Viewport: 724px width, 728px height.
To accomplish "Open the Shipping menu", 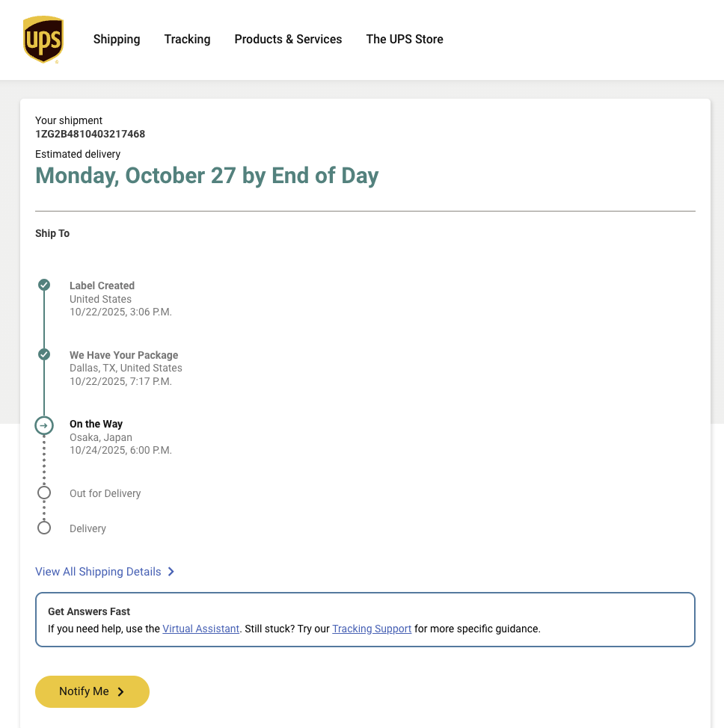I will (x=117, y=40).
